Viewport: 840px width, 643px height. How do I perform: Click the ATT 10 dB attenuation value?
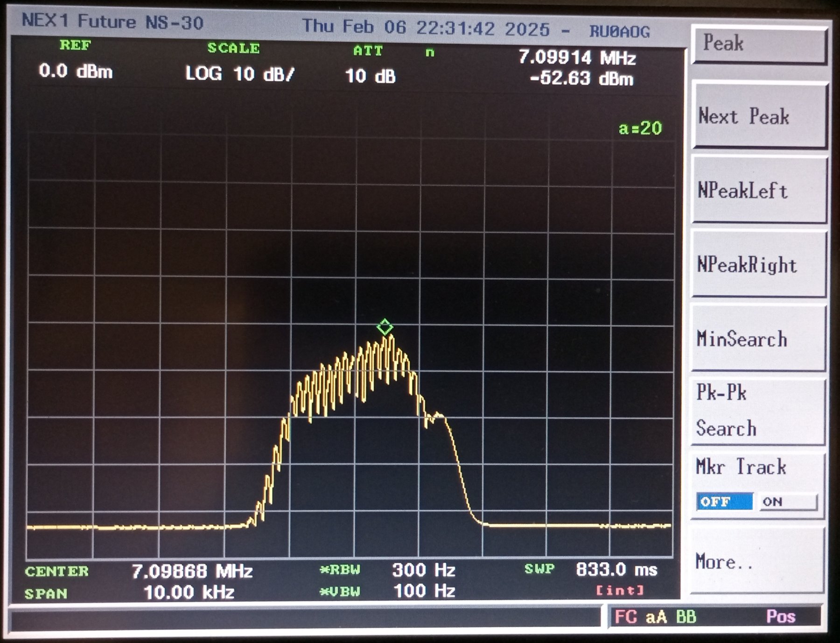tap(370, 76)
